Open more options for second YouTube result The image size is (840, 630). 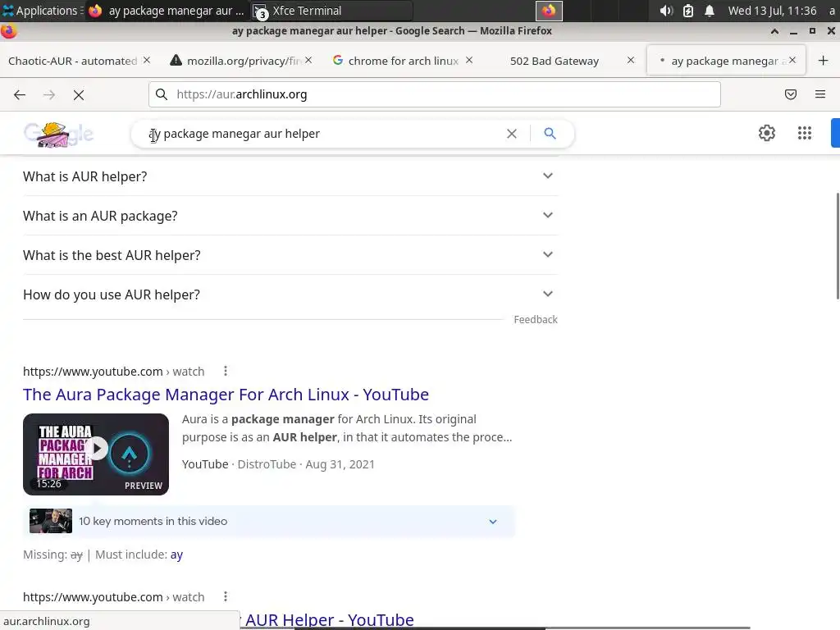(226, 596)
